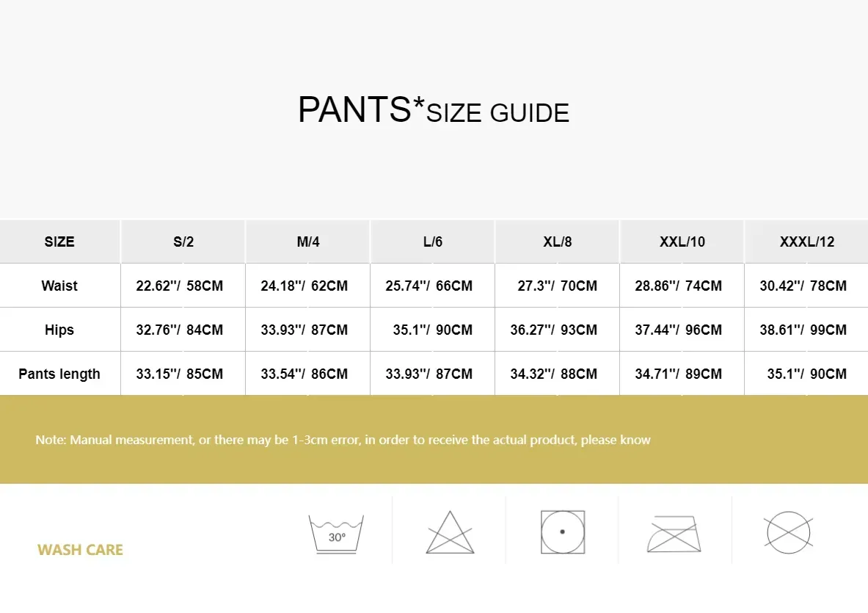
Task: Click the SIZE header cell
Action: 59,242
